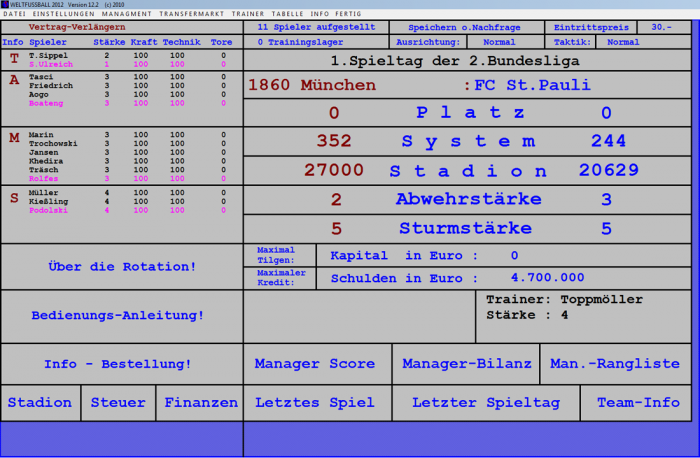Image resolution: width=700 pixels, height=458 pixels.
Task: Select defender Aogo
Action: click(x=38, y=95)
